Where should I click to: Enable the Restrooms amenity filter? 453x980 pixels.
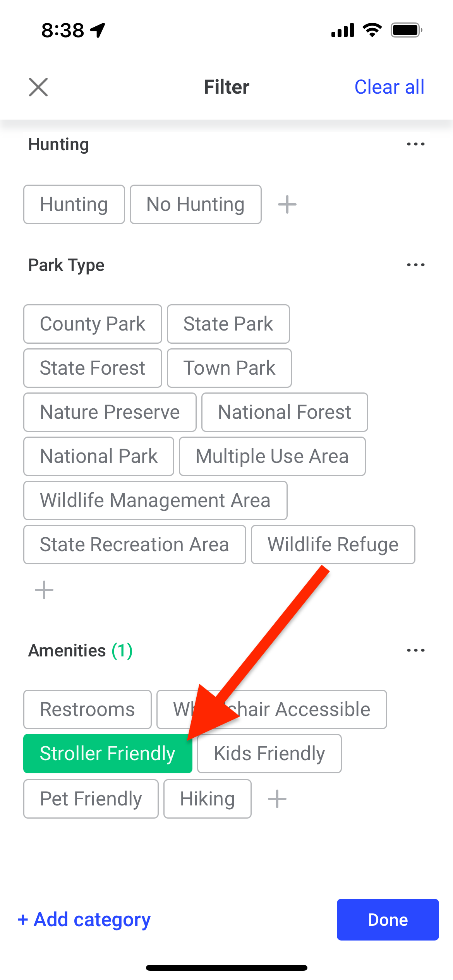pyautogui.click(x=88, y=709)
